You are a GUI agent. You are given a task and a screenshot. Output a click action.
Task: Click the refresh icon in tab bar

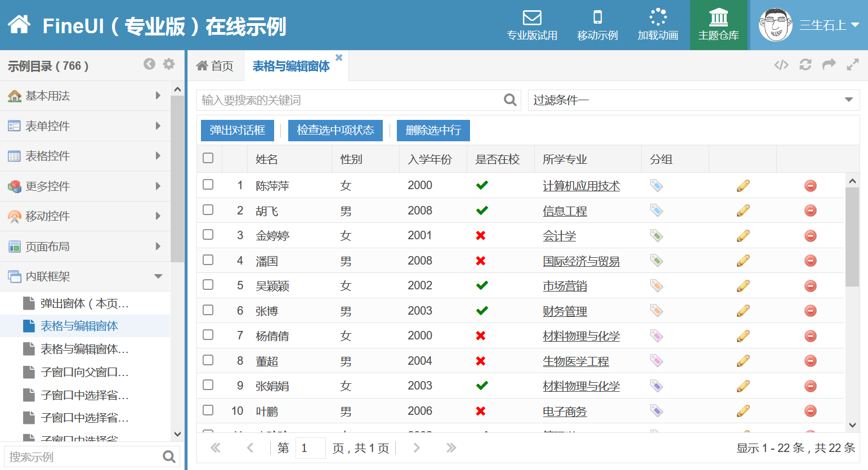pos(806,65)
